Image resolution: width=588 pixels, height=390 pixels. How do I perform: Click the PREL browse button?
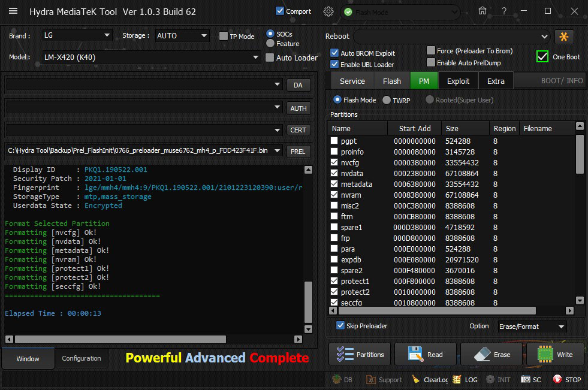298,152
